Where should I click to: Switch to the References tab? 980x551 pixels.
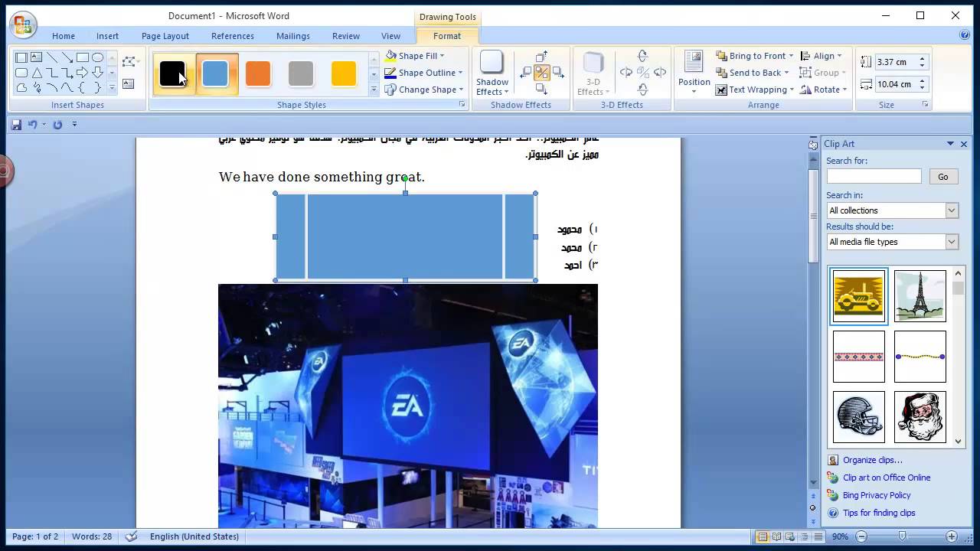[x=233, y=36]
